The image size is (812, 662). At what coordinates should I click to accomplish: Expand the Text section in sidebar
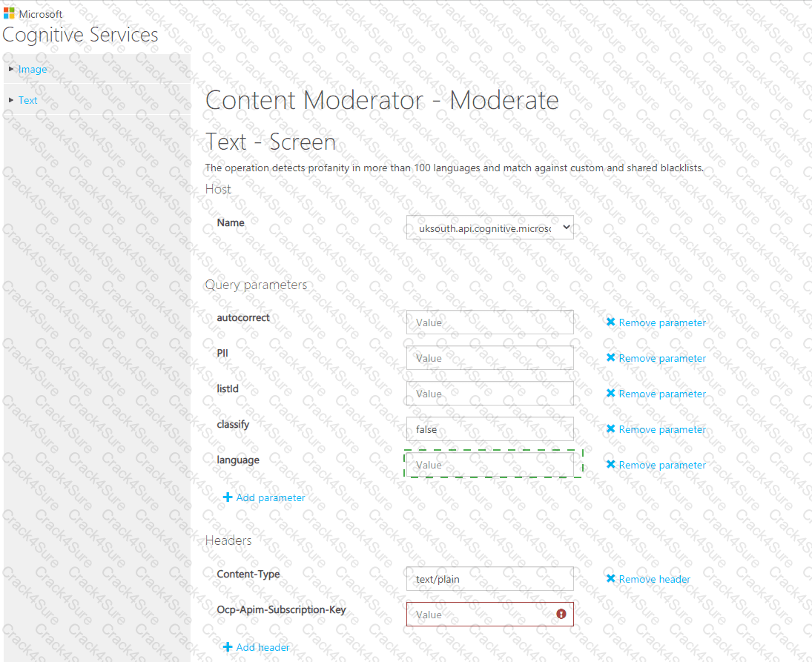[x=27, y=100]
